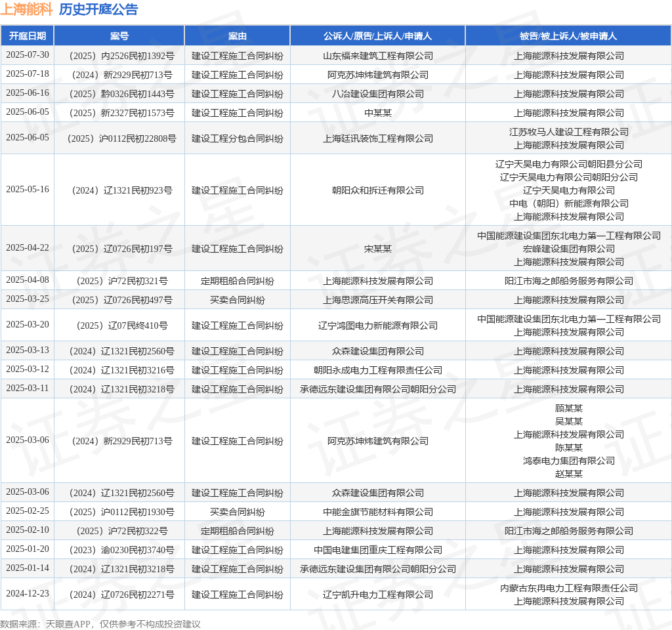Click cause 建设工程分包合同纠纷
Viewport: 672px width, 630px height.
pos(238,138)
